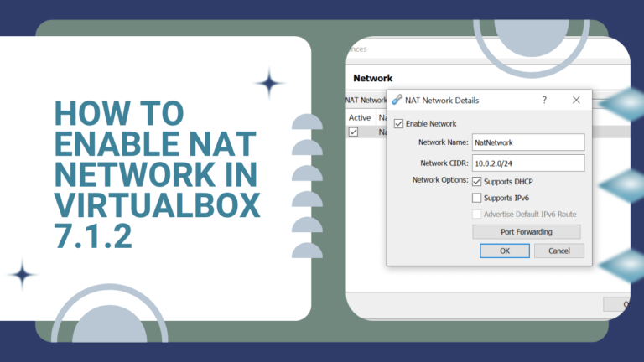Screen dimensions: 644x362
Task: Click the Network Options label
Action: point(440,180)
